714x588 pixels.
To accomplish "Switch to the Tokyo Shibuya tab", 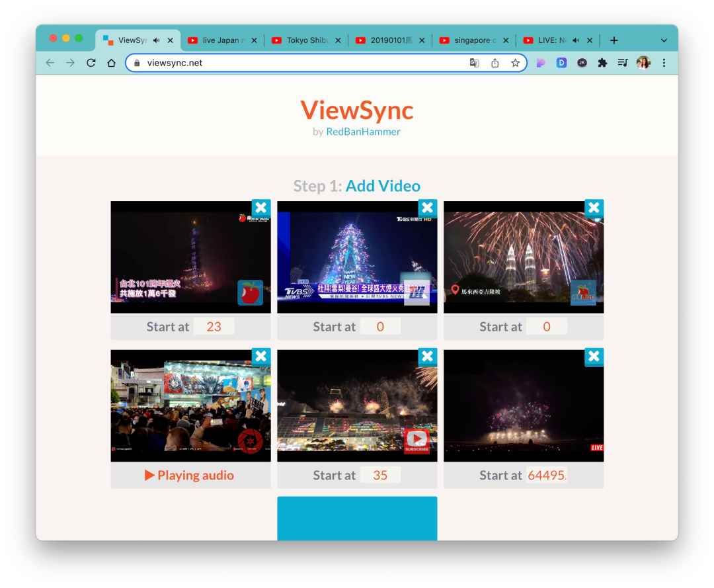I will 306,40.
